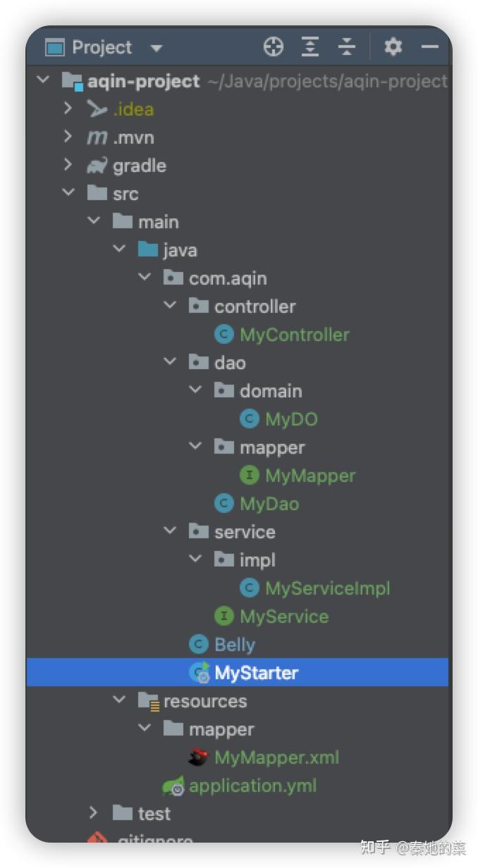Select the gradle folder
Image resolution: width=478 pixels, height=868 pixels.
point(139,166)
